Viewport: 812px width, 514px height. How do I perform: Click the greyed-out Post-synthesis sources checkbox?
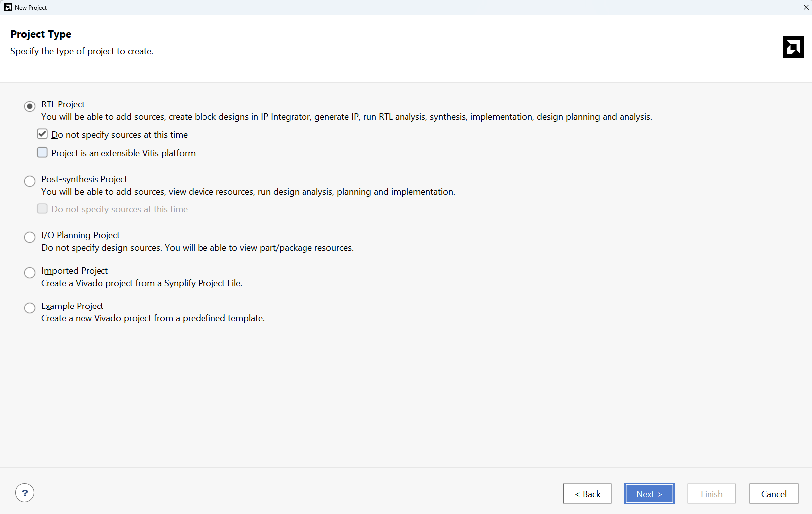42,208
